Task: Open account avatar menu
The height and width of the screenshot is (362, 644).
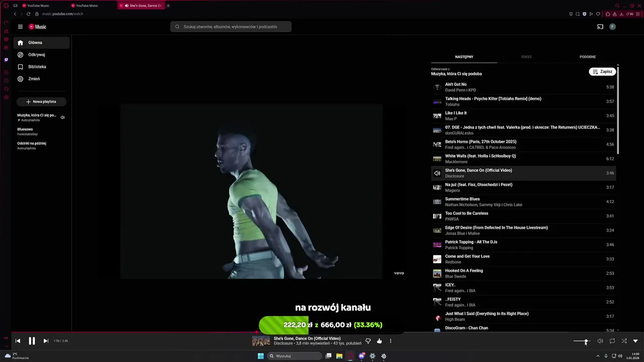Action: pos(612,27)
